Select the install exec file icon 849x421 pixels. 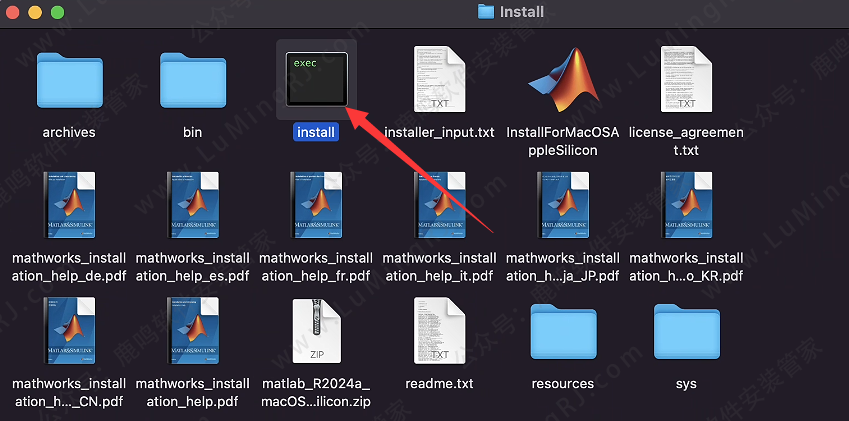[x=316, y=78]
